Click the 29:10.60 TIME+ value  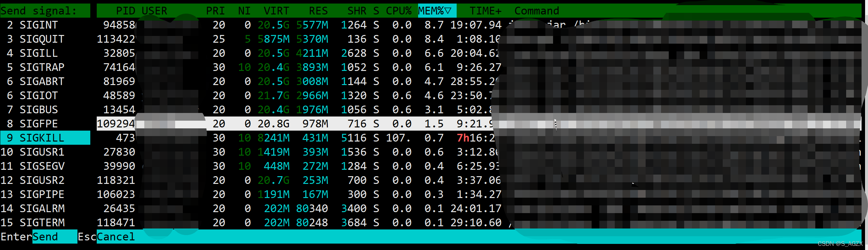[476, 223]
